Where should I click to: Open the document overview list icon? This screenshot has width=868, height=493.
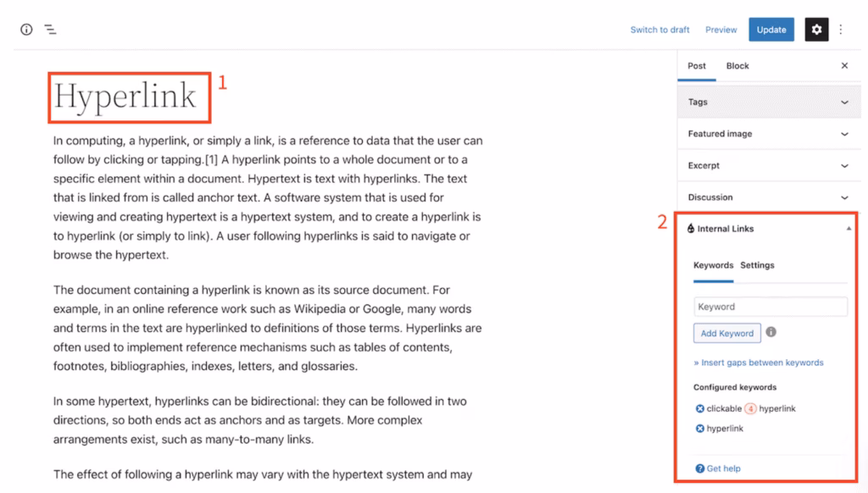pos(50,29)
